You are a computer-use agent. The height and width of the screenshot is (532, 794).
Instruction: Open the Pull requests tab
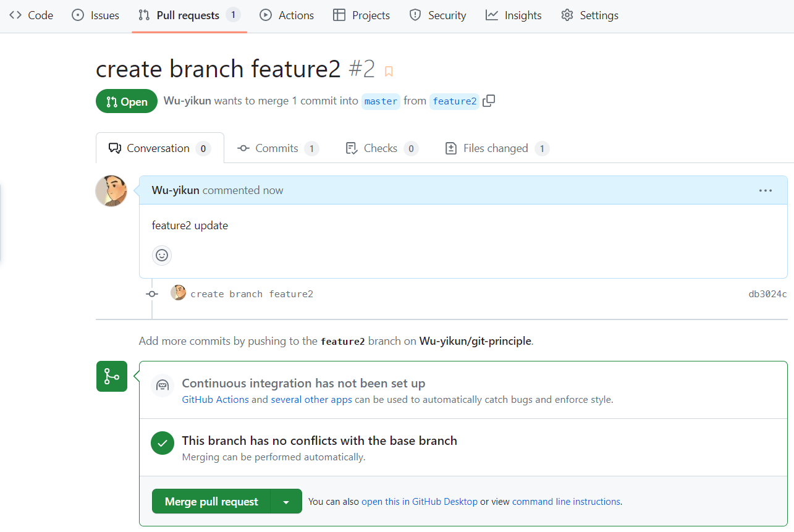click(x=189, y=15)
